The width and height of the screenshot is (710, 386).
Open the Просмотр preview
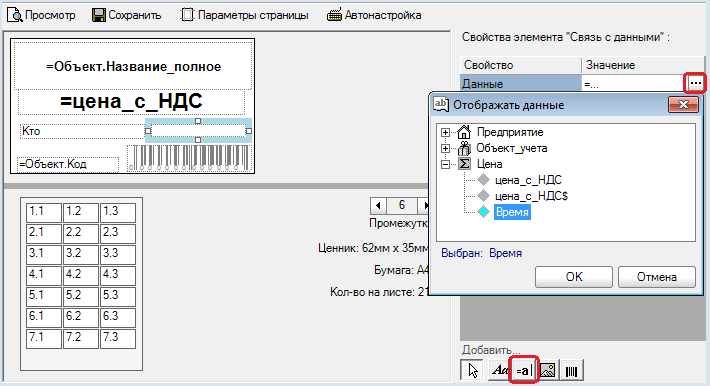[x=41, y=15]
